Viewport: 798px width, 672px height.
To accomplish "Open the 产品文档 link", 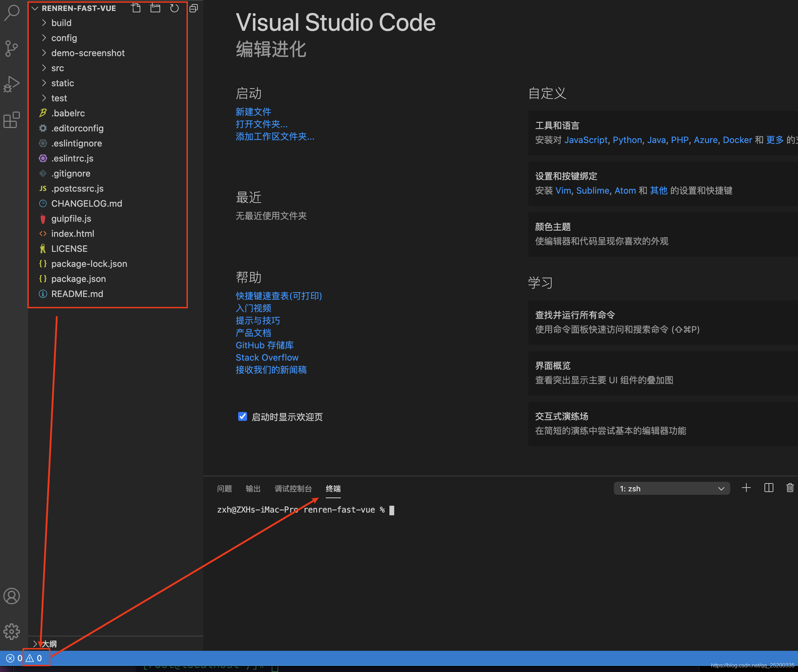I will (253, 333).
